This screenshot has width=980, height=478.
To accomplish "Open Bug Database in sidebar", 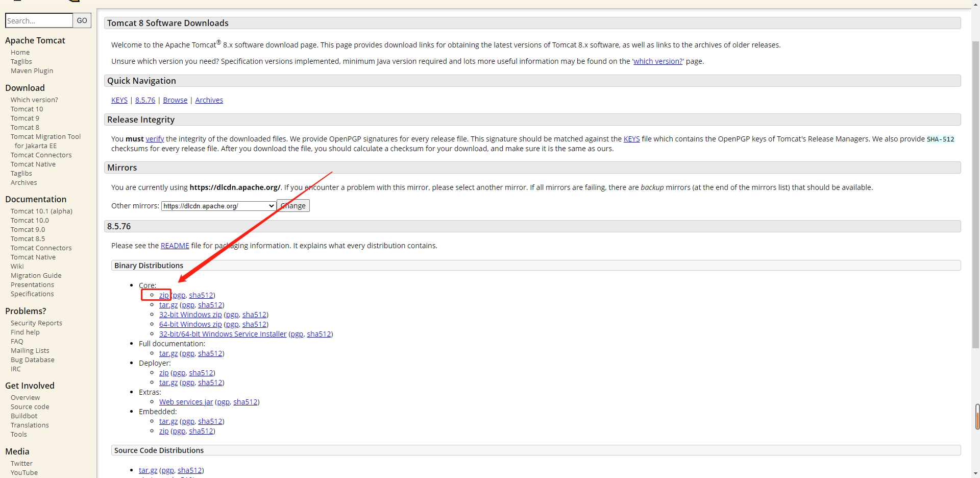I will pyautogui.click(x=32, y=360).
